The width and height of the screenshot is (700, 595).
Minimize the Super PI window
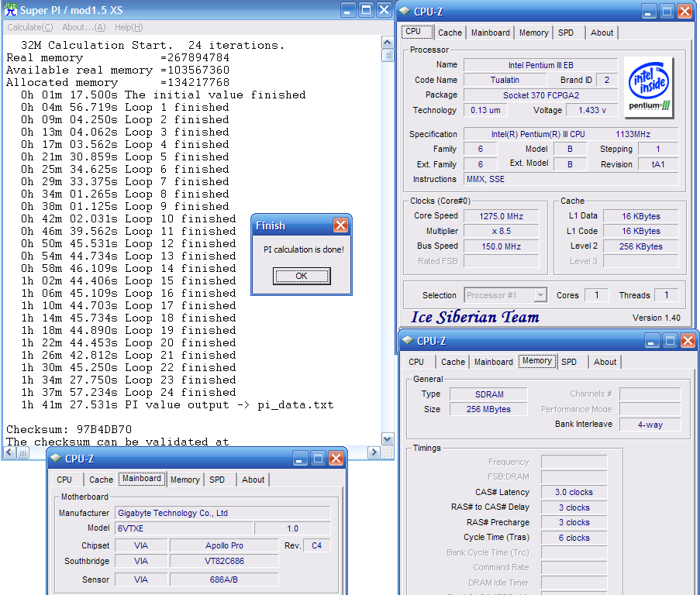pyautogui.click(x=348, y=10)
